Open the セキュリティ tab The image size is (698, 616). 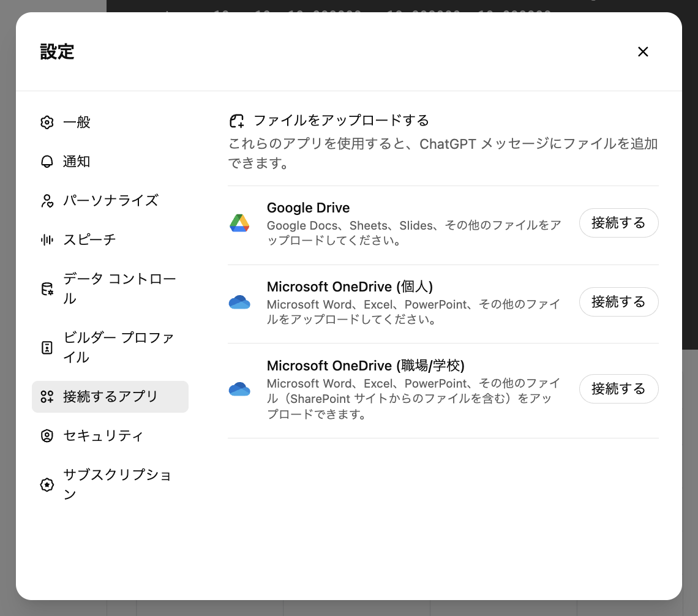tap(110, 436)
